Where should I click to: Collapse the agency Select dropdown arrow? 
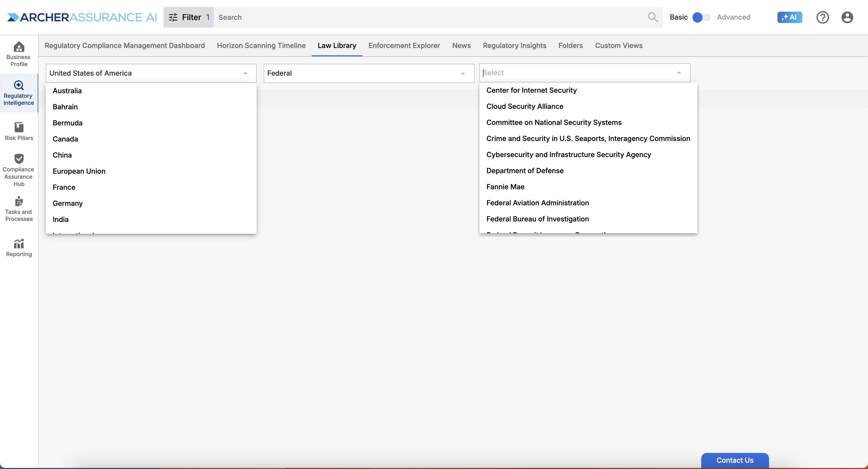click(679, 73)
